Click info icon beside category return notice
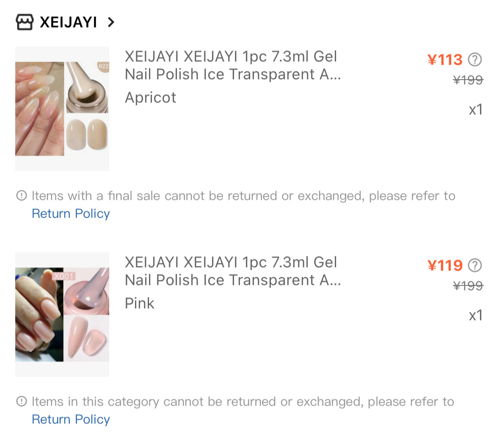The image size is (499, 448). (x=21, y=401)
